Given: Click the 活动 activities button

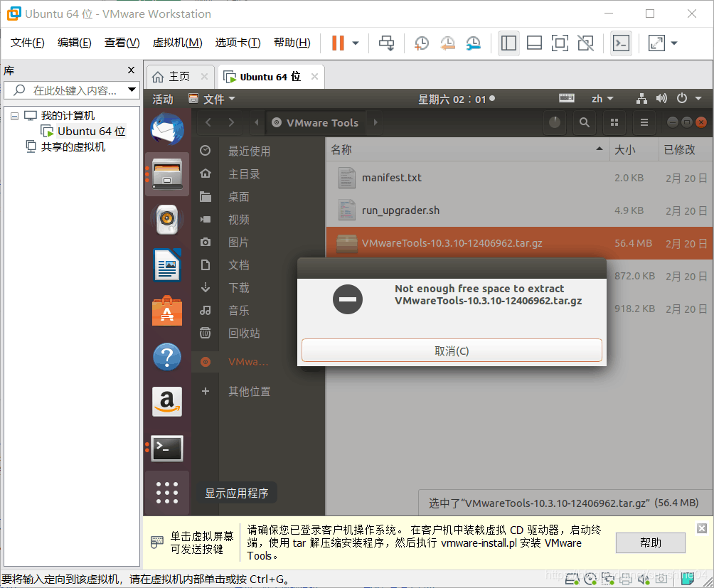Looking at the screenshot, I should point(163,99).
